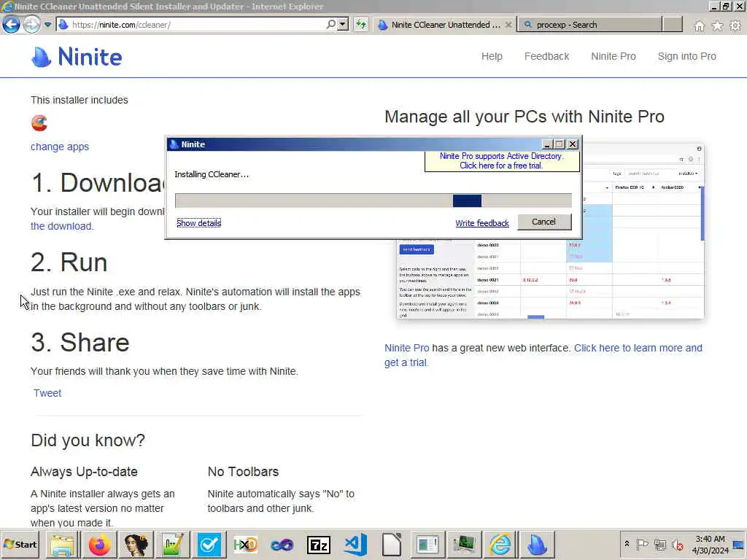Open the Ninite Pro navigation link
This screenshot has width=747, height=560.
pyautogui.click(x=613, y=56)
